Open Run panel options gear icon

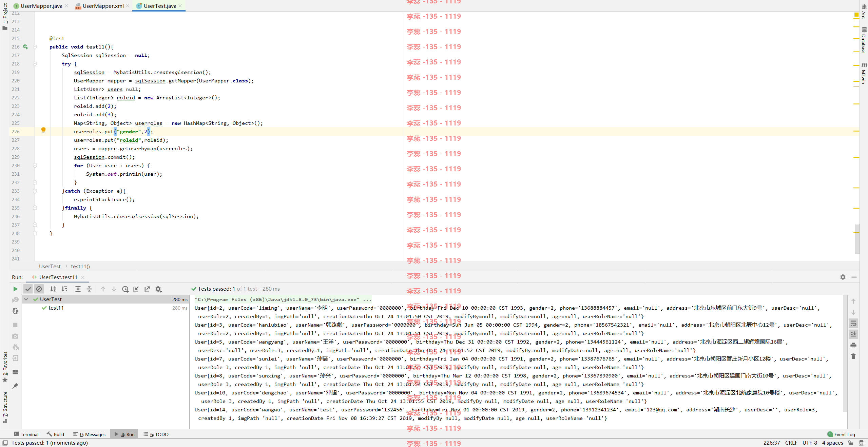pos(843,277)
